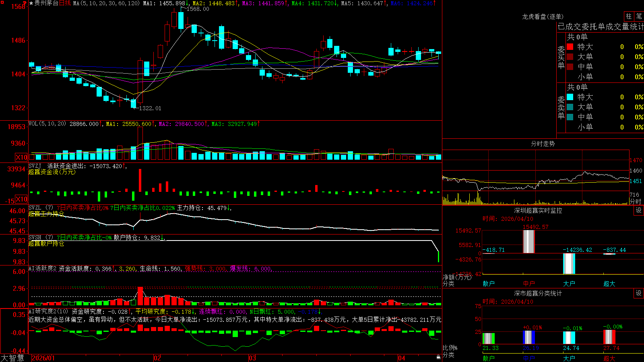The height and width of the screenshot is (362, 644).
Task: Click the 超赢资金流(万元) label
Action: pyautogui.click(x=52, y=172)
